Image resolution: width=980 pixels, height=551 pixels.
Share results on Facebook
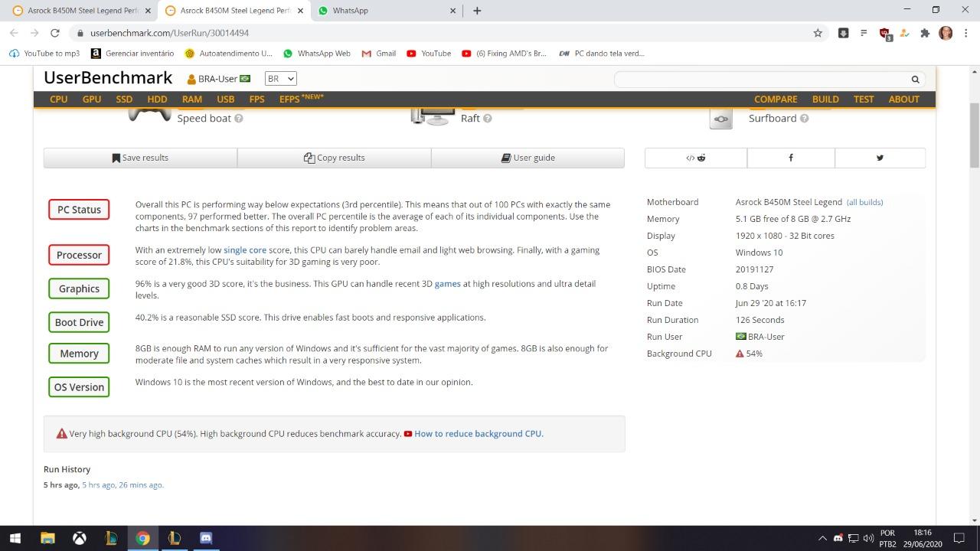[x=791, y=158]
